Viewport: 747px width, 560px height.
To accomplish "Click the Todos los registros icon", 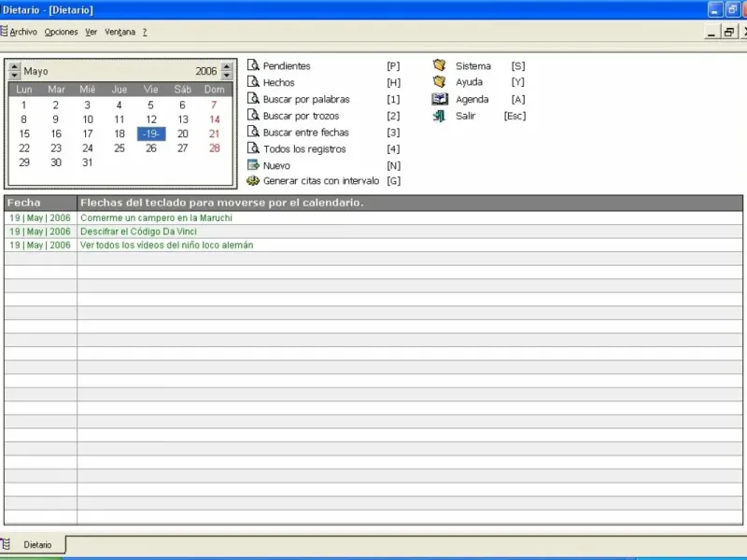I will [253, 148].
